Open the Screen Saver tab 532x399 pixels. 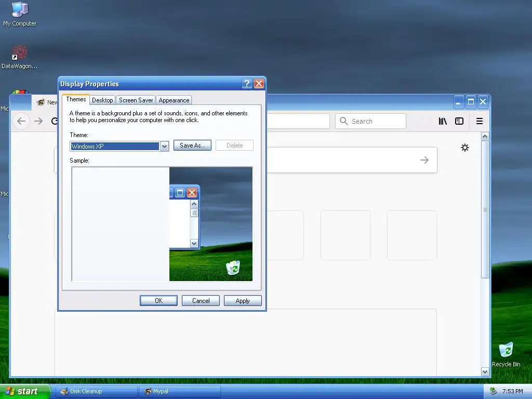pyautogui.click(x=136, y=100)
